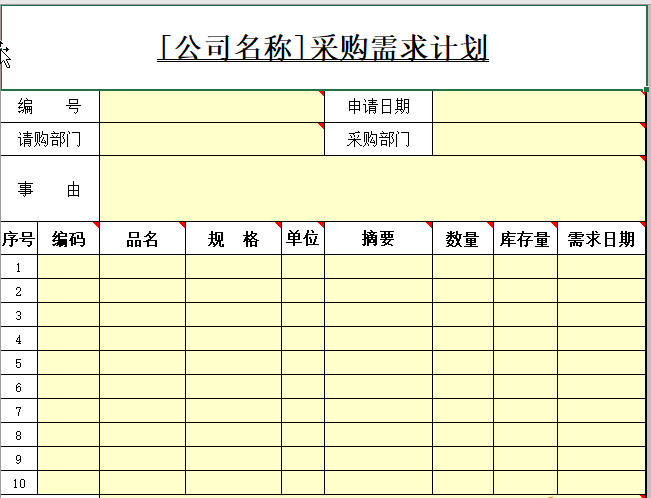The height and width of the screenshot is (498, 651).
Task: Click the 申请日期 input cell
Action: pos(538,107)
